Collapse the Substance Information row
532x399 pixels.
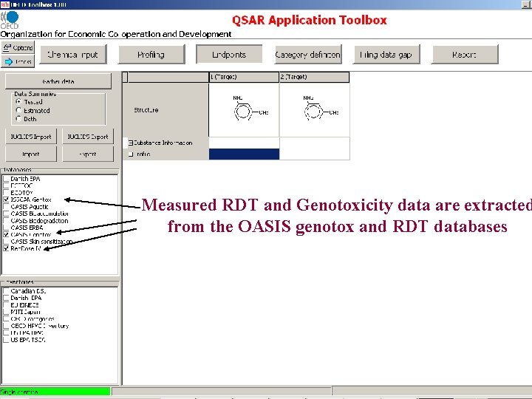[x=131, y=143]
